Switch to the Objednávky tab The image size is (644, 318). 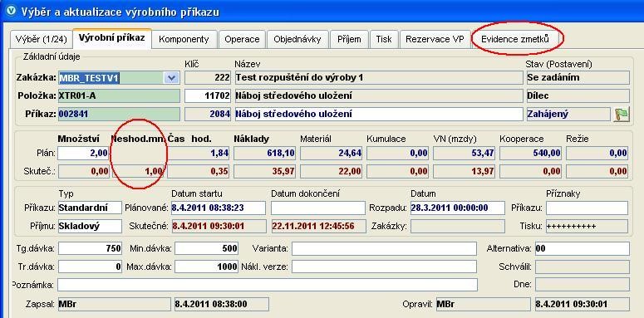297,39
